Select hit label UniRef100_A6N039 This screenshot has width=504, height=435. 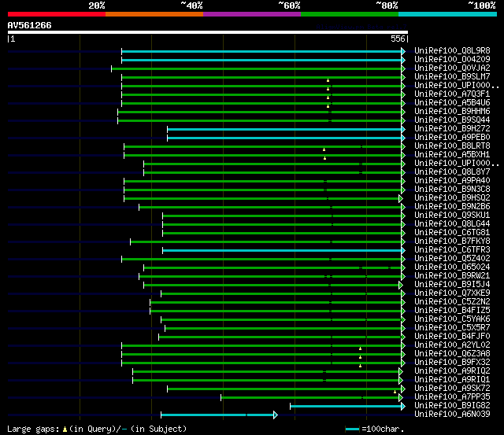coord(452,415)
